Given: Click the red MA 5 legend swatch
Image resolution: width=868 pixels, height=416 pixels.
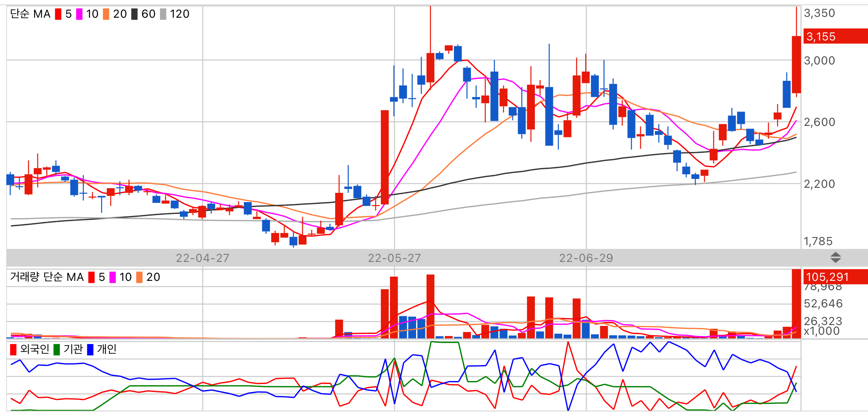Looking at the screenshot, I should [58, 14].
